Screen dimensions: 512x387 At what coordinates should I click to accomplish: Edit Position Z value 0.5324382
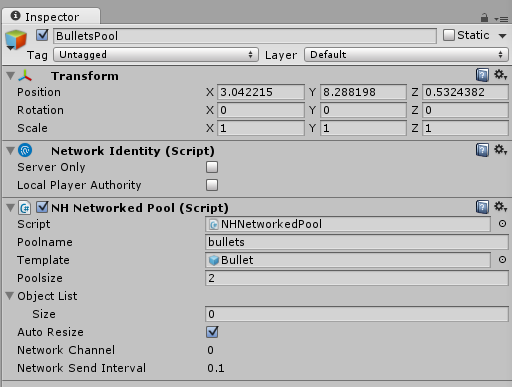pos(465,92)
